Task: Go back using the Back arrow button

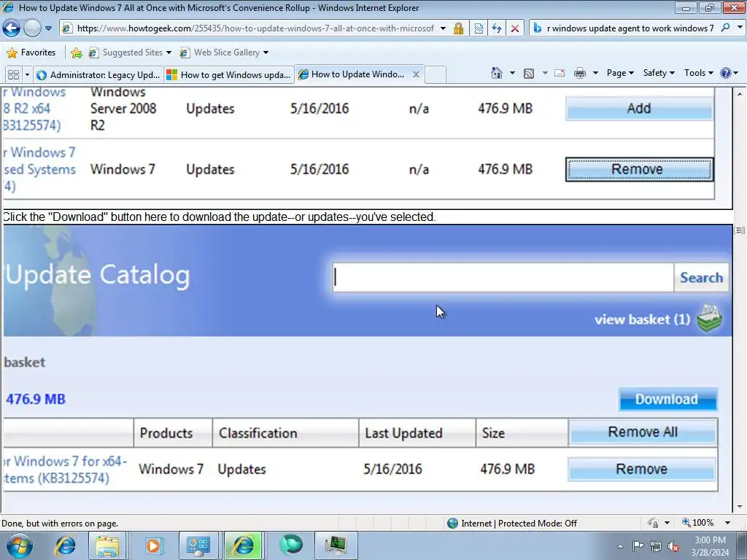Action: pyautogui.click(x=12, y=28)
